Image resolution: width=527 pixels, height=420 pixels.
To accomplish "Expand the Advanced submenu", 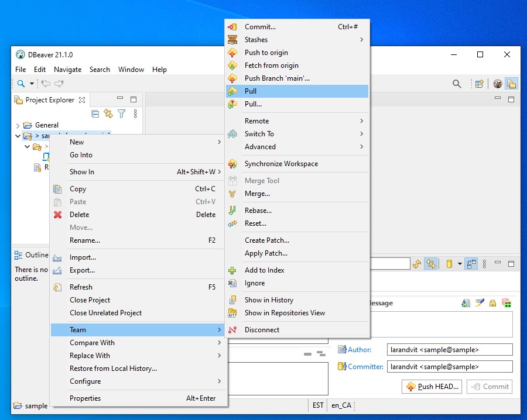I will coord(297,147).
